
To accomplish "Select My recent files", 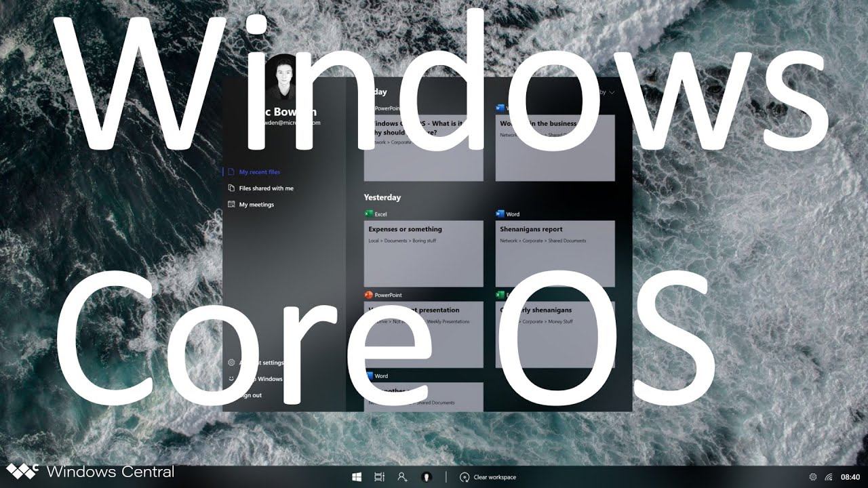I will tap(260, 172).
